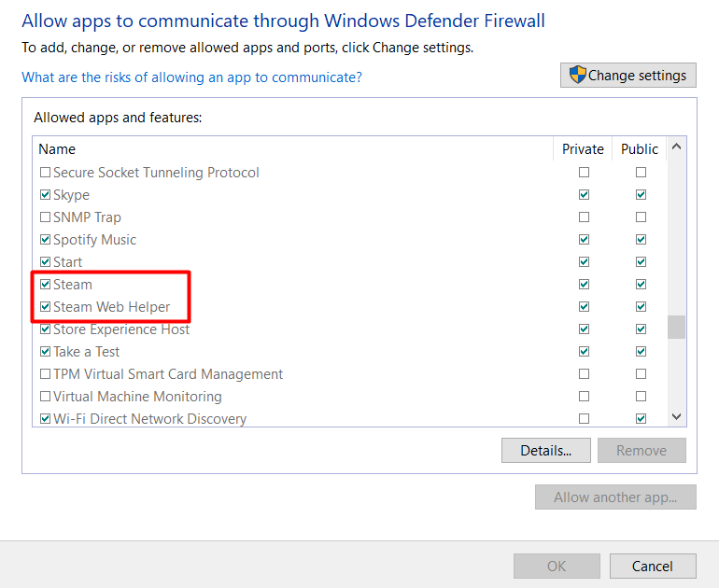Select the Store Experience Host row
The height and width of the screenshot is (588, 719).
(121, 329)
